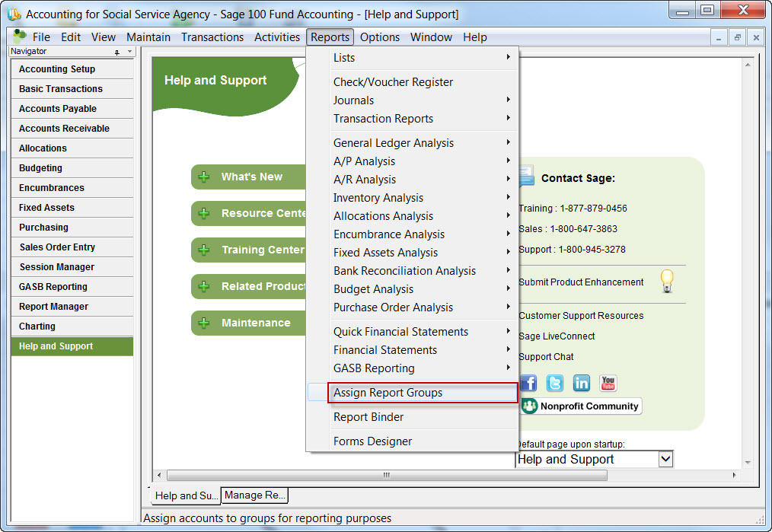The height and width of the screenshot is (532, 772).
Task: Open the YouTube icon link
Action: [608, 384]
